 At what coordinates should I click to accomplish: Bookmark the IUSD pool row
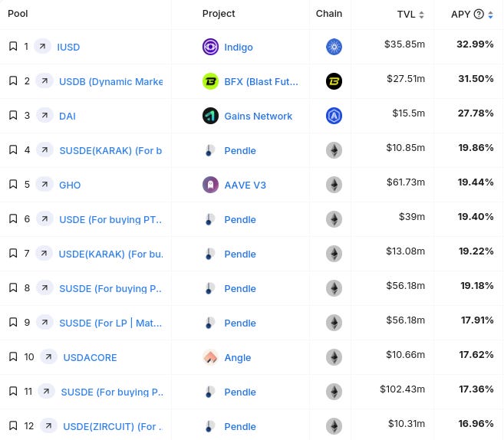tap(13, 46)
